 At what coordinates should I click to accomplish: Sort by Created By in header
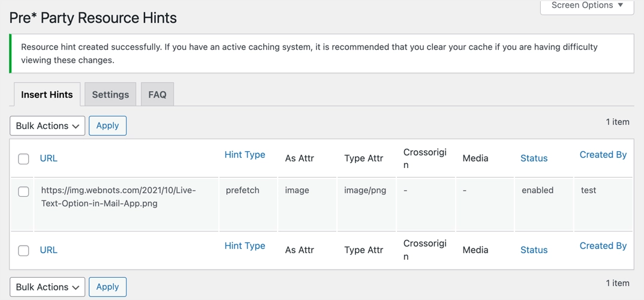[x=603, y=155]
